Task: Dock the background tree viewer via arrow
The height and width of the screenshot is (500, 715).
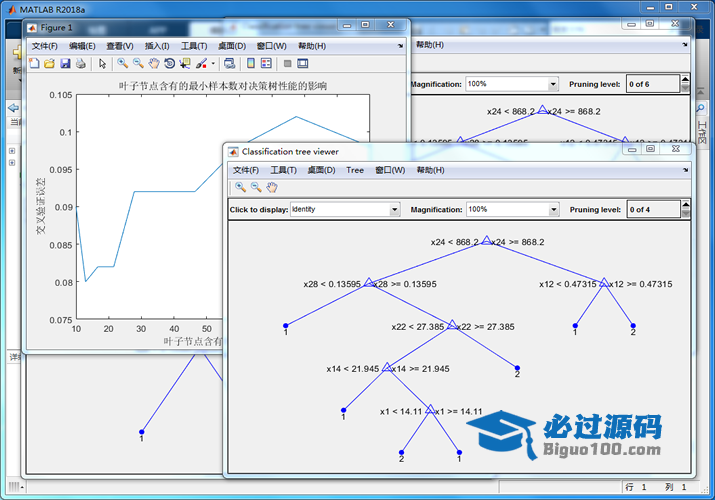Action: click(685, 45)
